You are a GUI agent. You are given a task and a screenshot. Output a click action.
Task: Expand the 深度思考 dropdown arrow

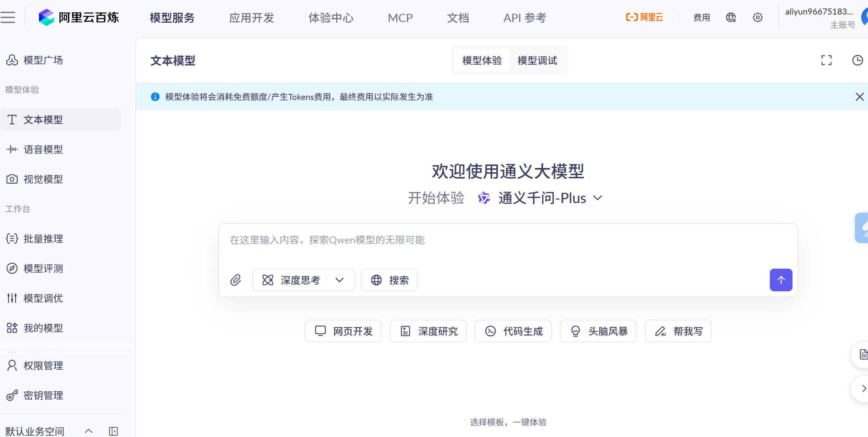[x=340, y=280]
